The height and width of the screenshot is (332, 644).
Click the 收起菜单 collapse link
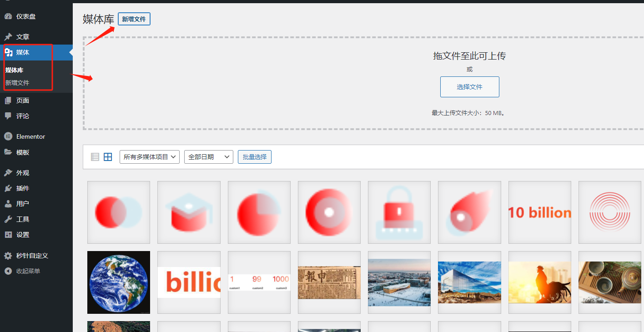click(x=36, y=271)
